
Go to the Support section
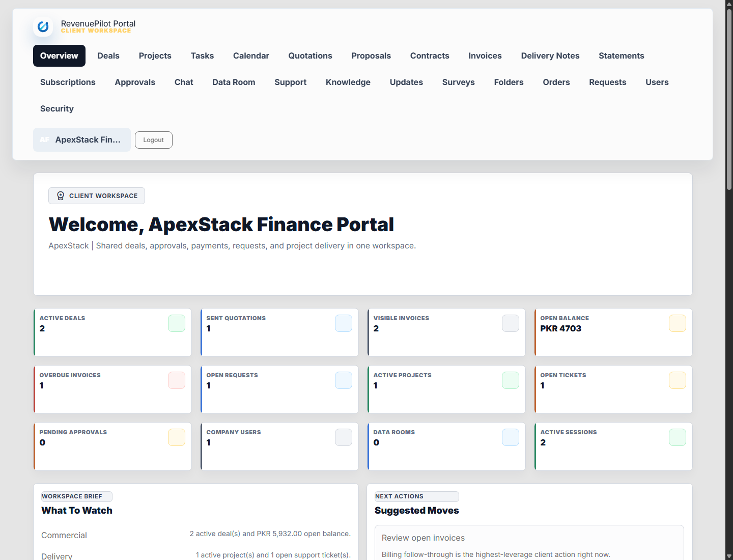tap(291, 82)
